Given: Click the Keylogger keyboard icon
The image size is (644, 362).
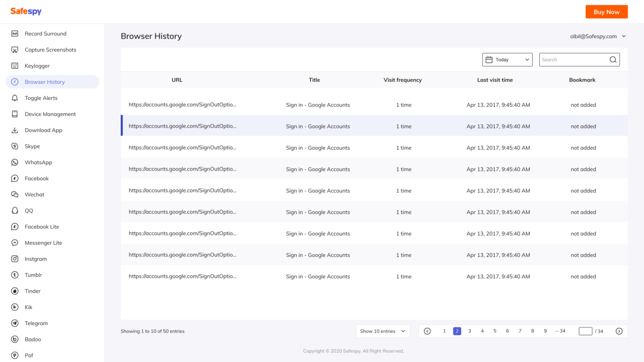Looking at the screenshot, I should click(15, 66).
